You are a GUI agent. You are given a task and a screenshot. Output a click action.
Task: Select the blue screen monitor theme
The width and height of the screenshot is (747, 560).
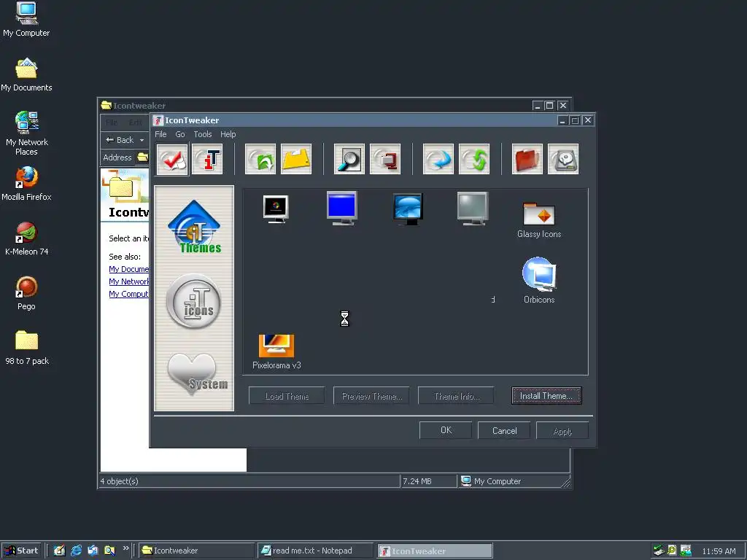coord(342,208)
